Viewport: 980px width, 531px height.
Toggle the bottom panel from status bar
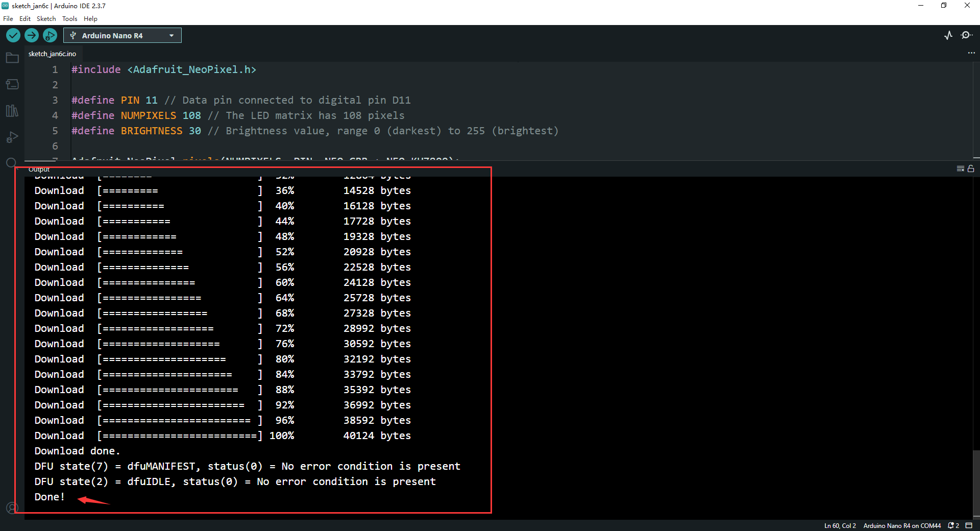(969, 525)
